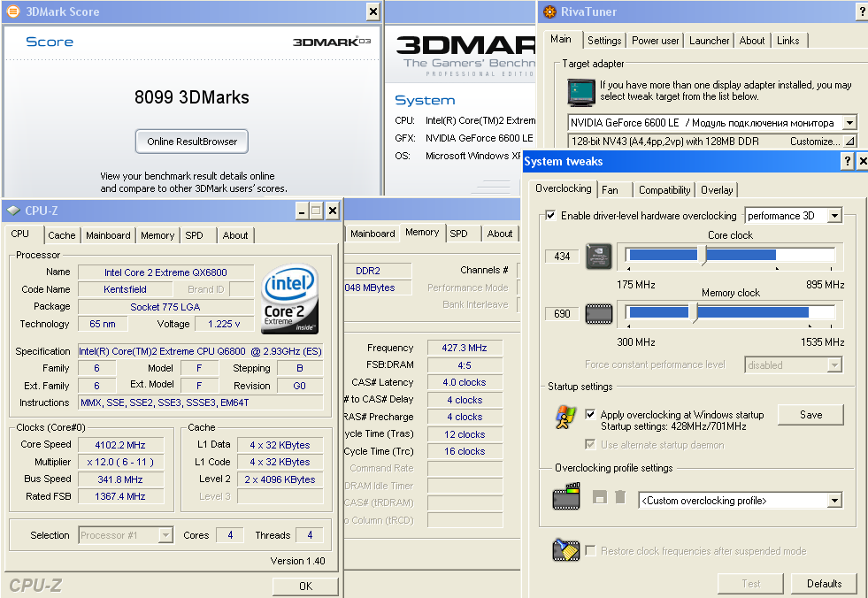Toggle Restore clock frequencies after suspended mode

coord(591,550)
